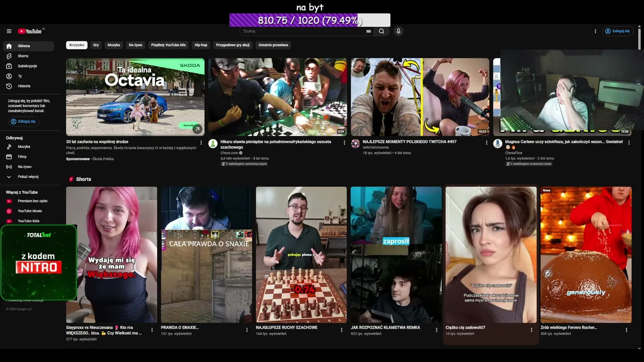Open options for Polskiego Twitcha #497 video
The height and width of the screenshot is (362, 644).
[x=487, y=143]
